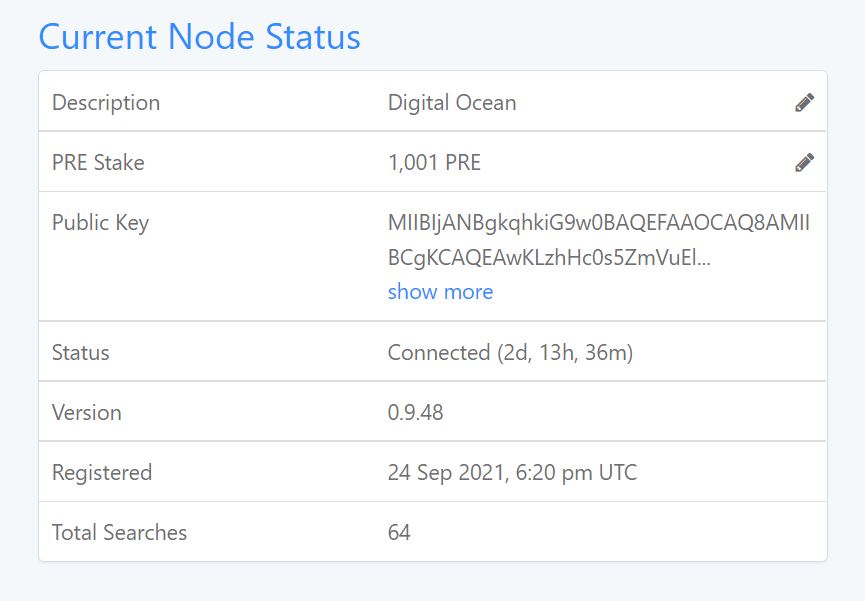Viewport: 865px width, 601px height.
Task: Click the public key line starting BCgKCAQEAw
Action: coord(549,258)
